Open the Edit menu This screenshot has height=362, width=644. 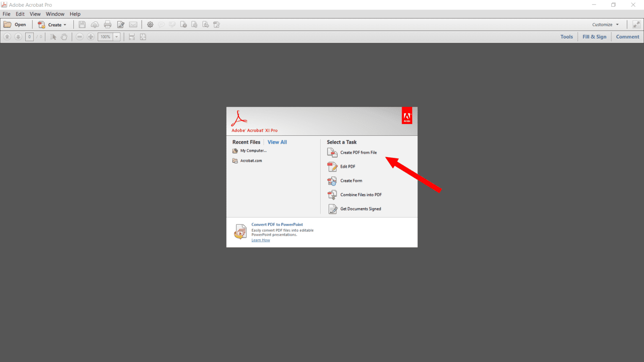[x=20, y=14]
